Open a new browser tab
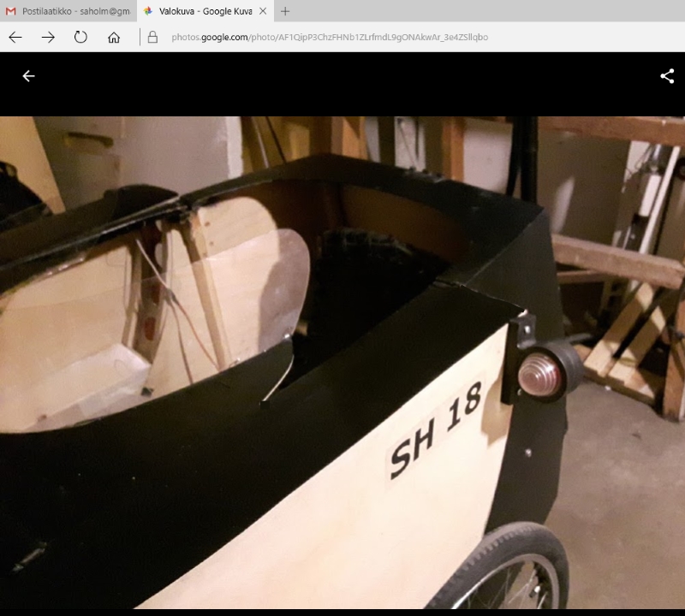Image resolution: width=685 pixels, height=616 pixels. (x=285, y=11)
